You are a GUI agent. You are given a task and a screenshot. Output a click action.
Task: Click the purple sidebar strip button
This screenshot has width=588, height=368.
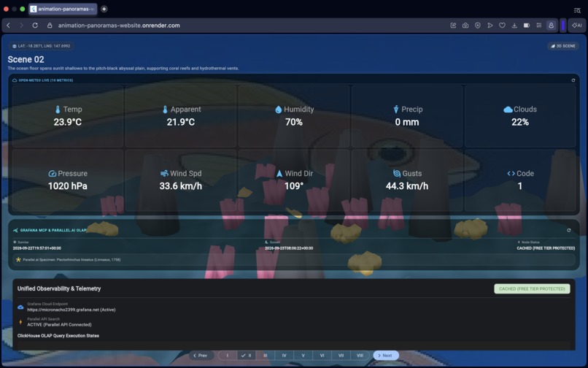[x=563, y=26]
